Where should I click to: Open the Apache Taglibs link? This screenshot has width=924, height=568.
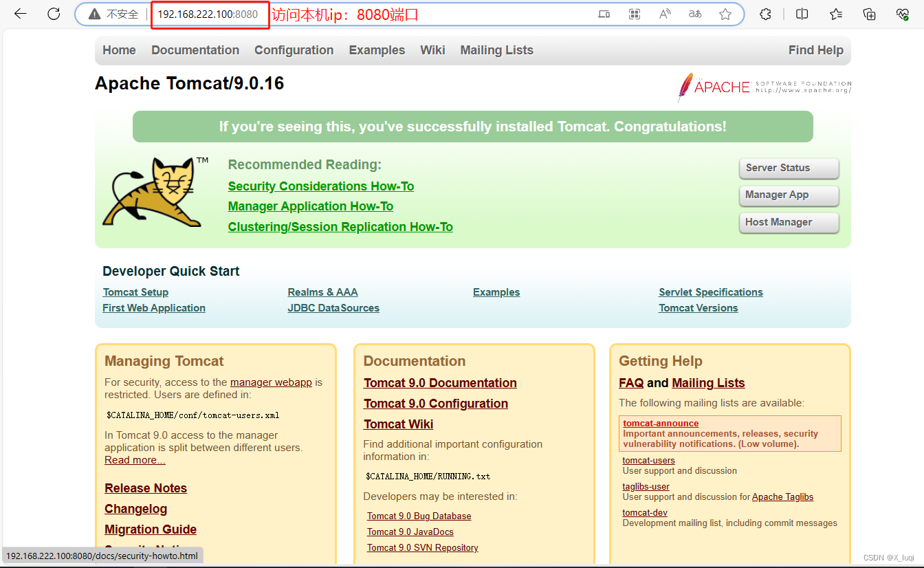coord(782,497)
